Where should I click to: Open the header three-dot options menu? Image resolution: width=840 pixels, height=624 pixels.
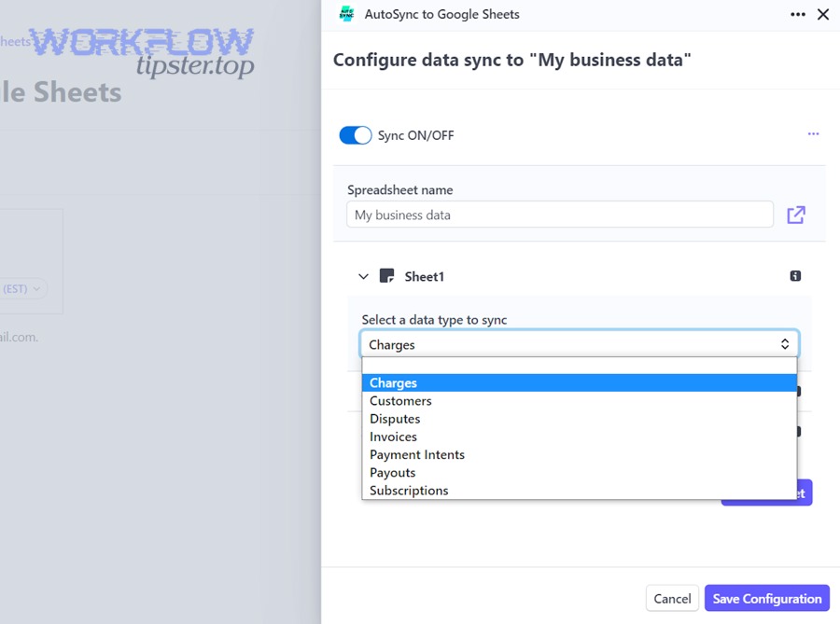tap(797, 14)
